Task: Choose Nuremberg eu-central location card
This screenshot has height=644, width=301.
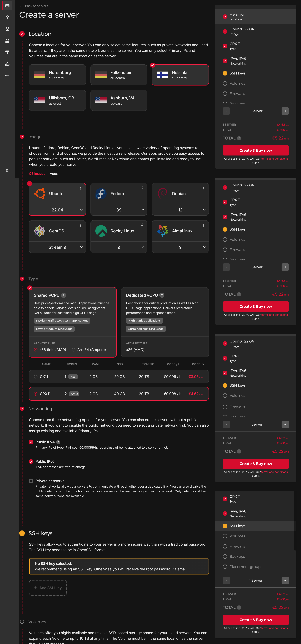Action: [57, 75]
